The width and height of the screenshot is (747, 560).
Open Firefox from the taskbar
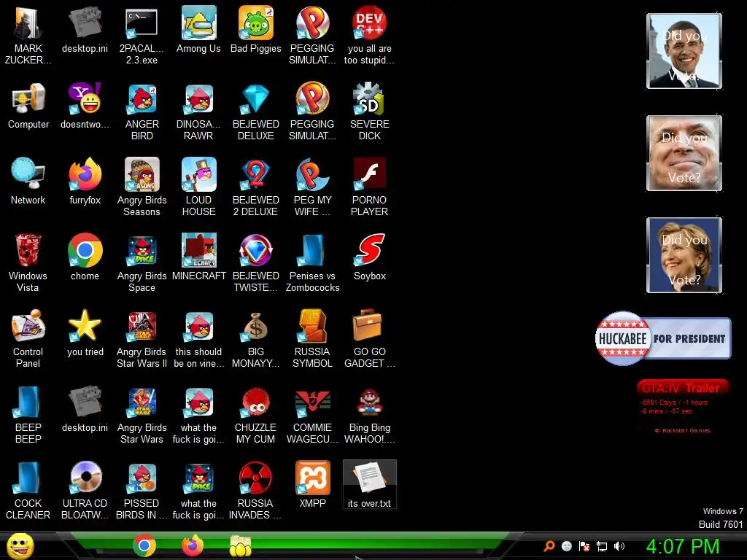point(193,545)
